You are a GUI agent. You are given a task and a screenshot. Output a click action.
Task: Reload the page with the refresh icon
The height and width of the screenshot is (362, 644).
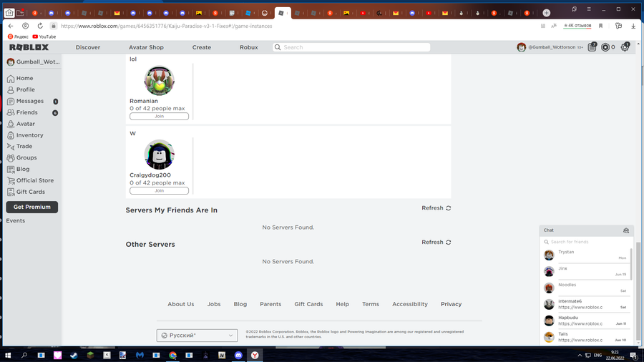pos(40,26)
